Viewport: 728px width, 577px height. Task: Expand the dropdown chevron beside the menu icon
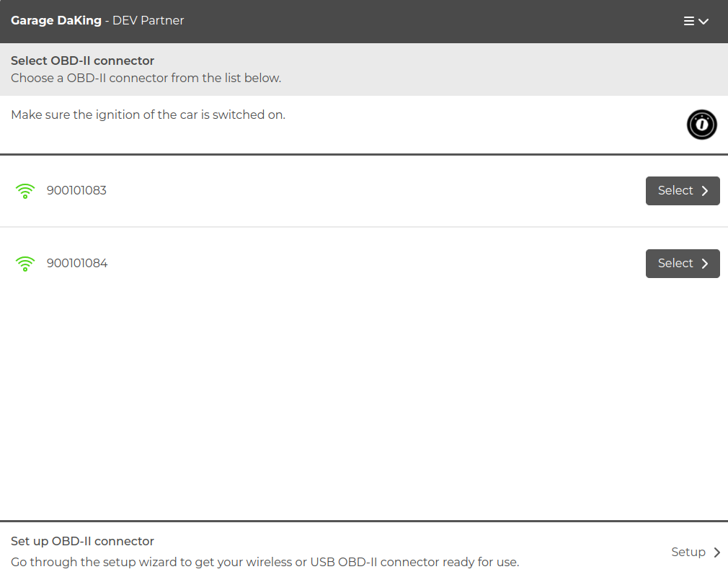[x=704, y=22]
